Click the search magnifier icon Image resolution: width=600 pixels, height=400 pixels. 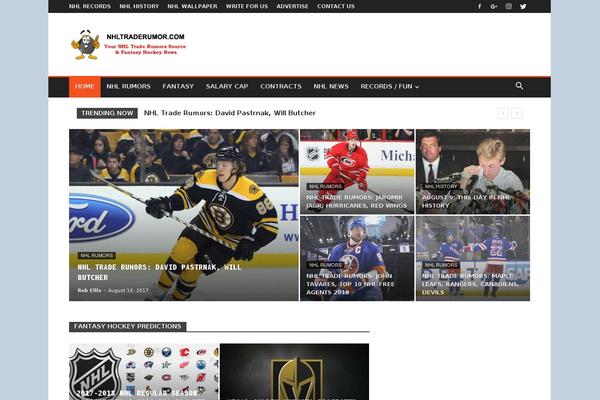point(519,86)
